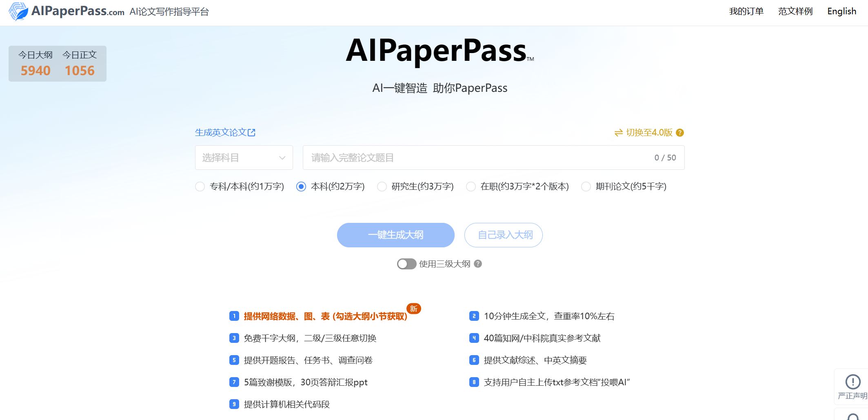
Task: Click the AI论文写作指导平台 header text
Action: coord(169,12)
